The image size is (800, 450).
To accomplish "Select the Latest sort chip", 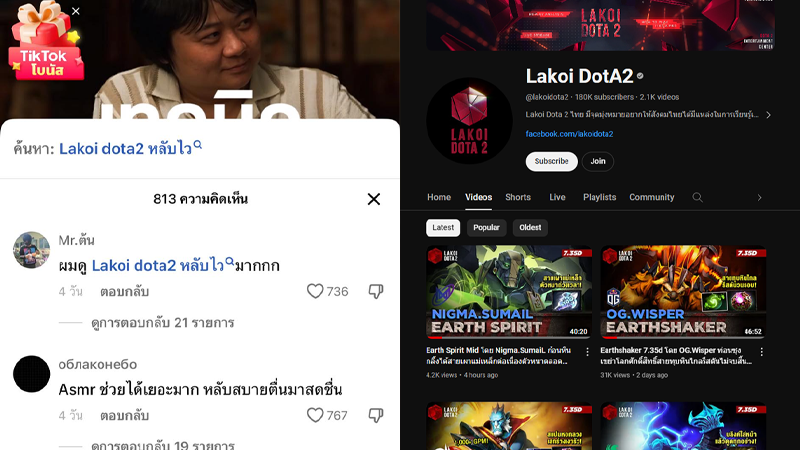I will [x=443, y=228].
